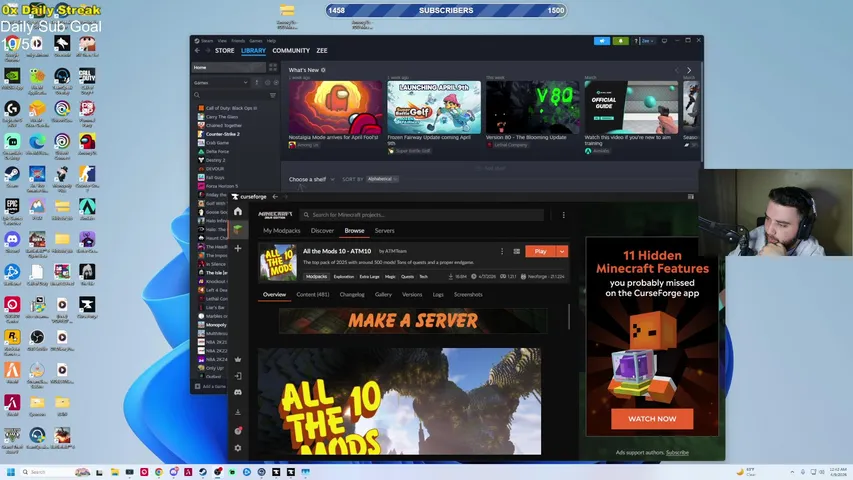Click WATCH NOW ad button
The image size is (853, 480).
coord(652,419)
